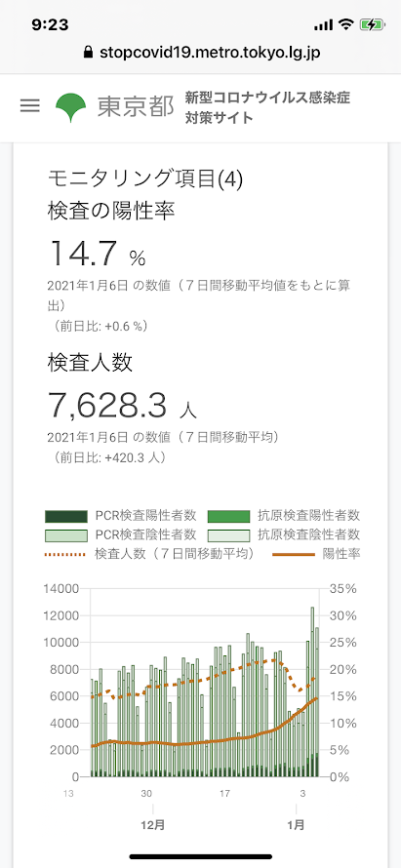
Task: Toggle the 検査人数（7日間移動平均）dotted line legend
Action: [149, 554]
